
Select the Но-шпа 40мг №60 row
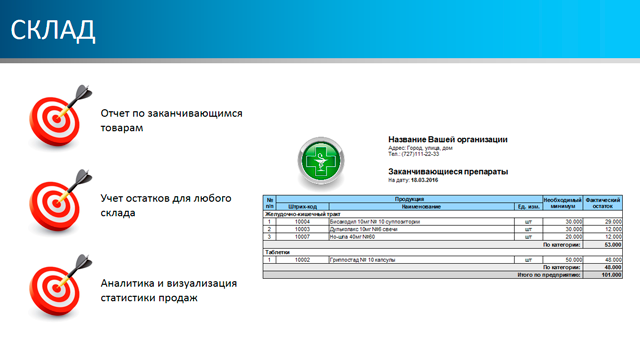pyautogui.click(x=442, y=237)
